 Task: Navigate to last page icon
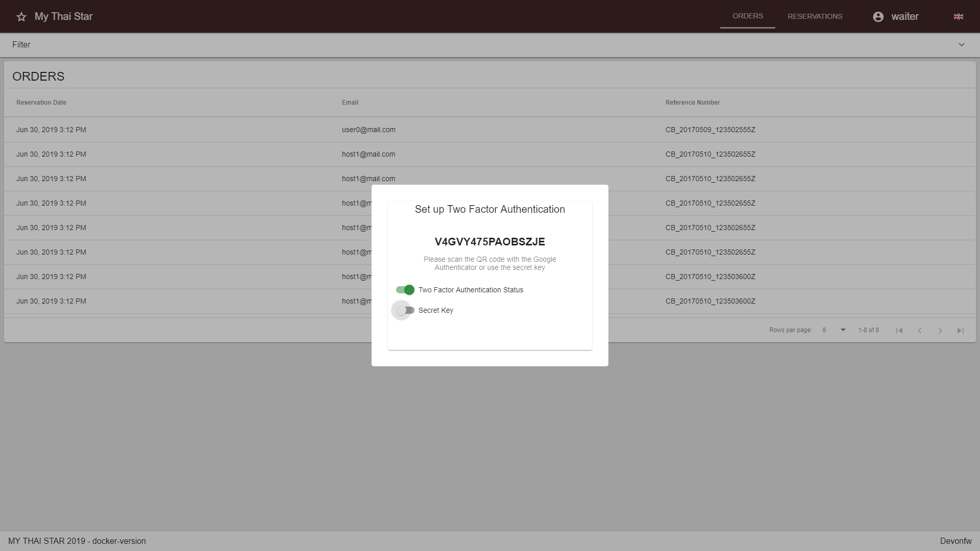click(x=961, y=330)
